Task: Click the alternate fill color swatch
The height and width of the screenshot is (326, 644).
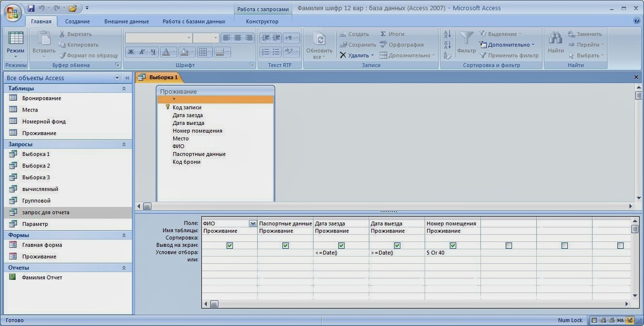Action: (219, 52)
